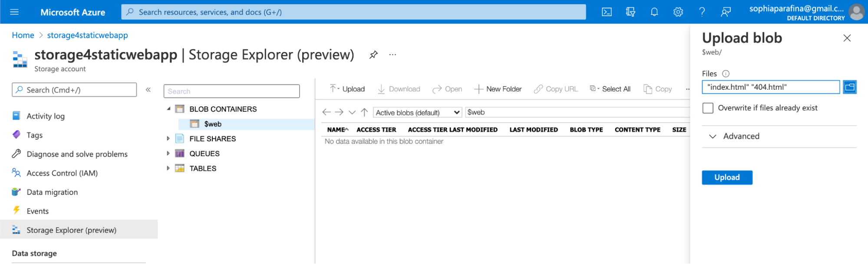This screenshot has height=264, width=868.
Task: Open portal settings gear
Action: tap(678, 12)
